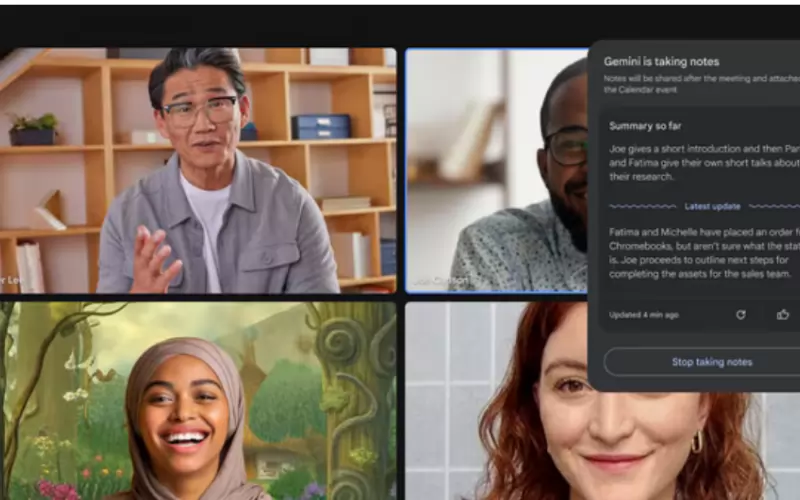This screenshot has height=500, width=800.
Task: Click the 'Summary so far' heading
Action: point(645,126)
